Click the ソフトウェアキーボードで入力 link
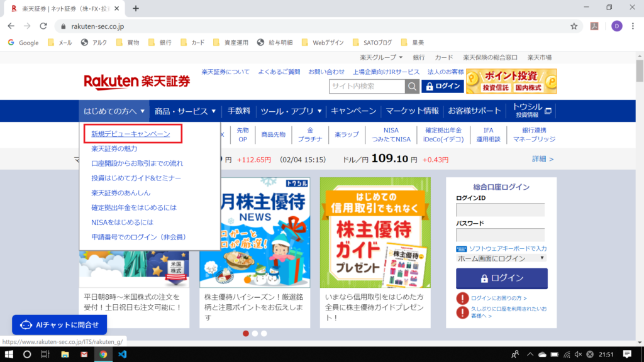The width and height of the screenshot is (644, 362). (x=508, y=249)
